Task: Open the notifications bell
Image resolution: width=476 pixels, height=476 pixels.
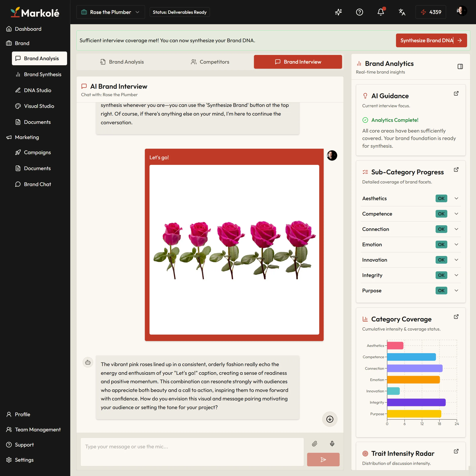Action: tap(381, 12)
